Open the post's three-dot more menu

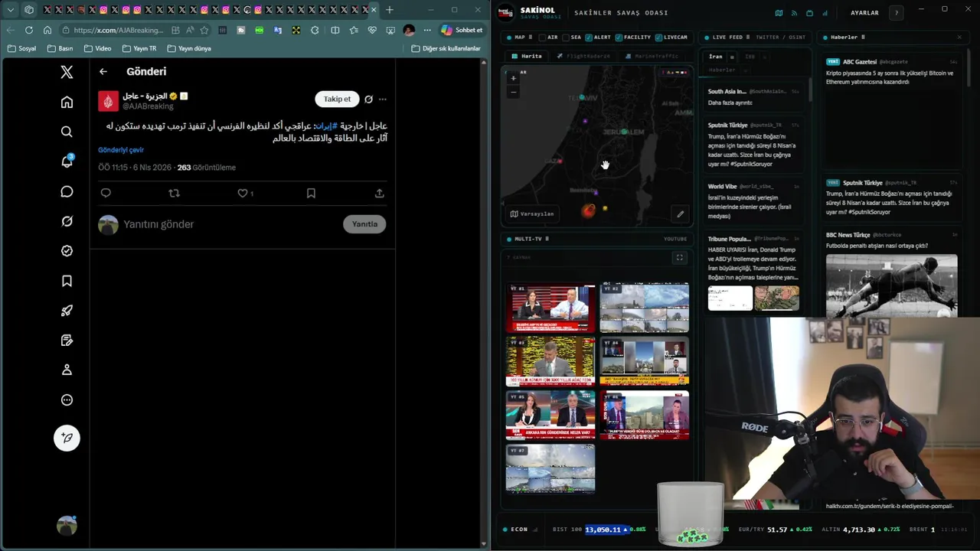point(383,99)
